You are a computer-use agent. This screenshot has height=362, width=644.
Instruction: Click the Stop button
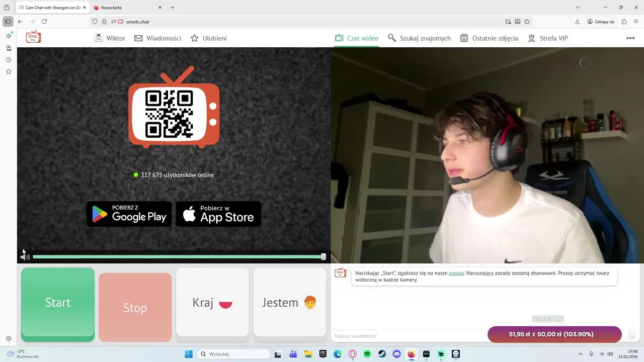[x=135, y=307]
